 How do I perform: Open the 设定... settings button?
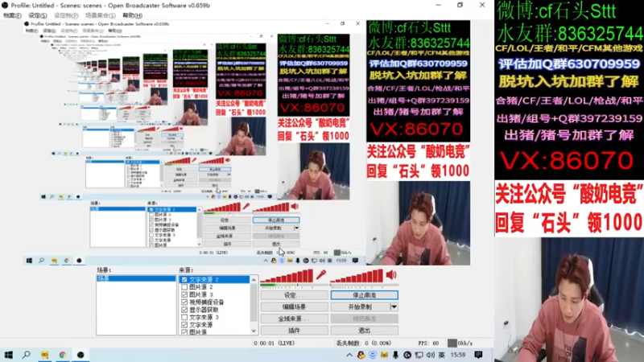pyautogui.click(x=294, y=295)
